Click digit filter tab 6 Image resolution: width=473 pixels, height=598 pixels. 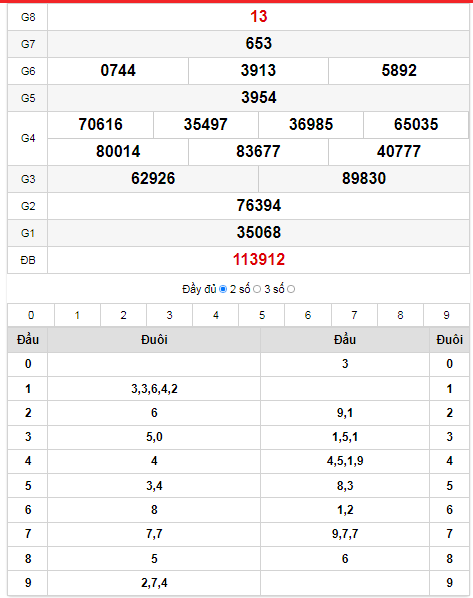308,315
